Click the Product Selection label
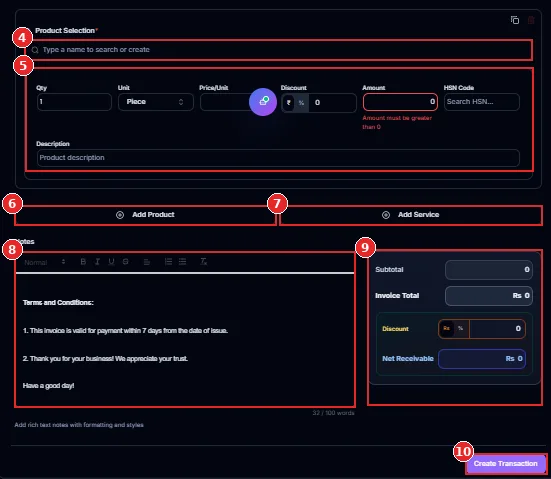 point(65,31)
